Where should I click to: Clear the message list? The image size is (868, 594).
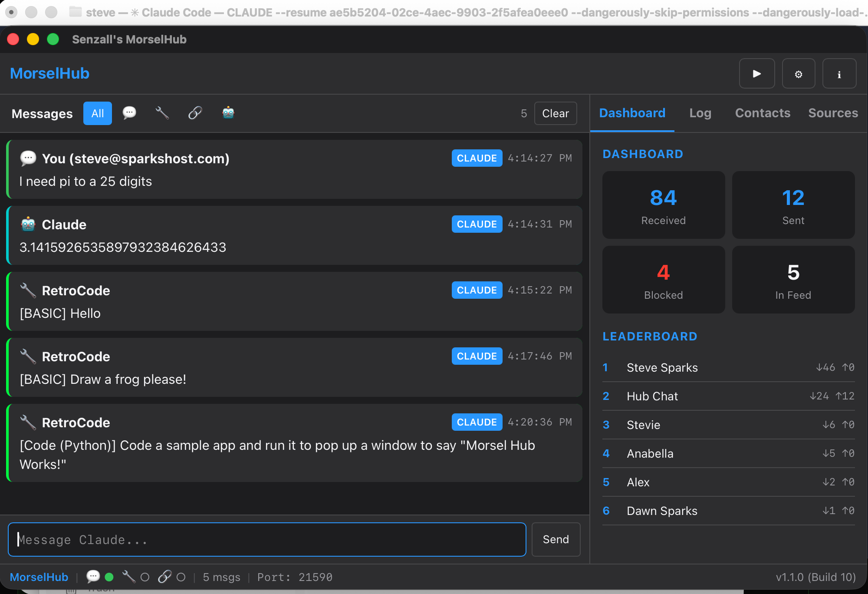pos(555,113)
